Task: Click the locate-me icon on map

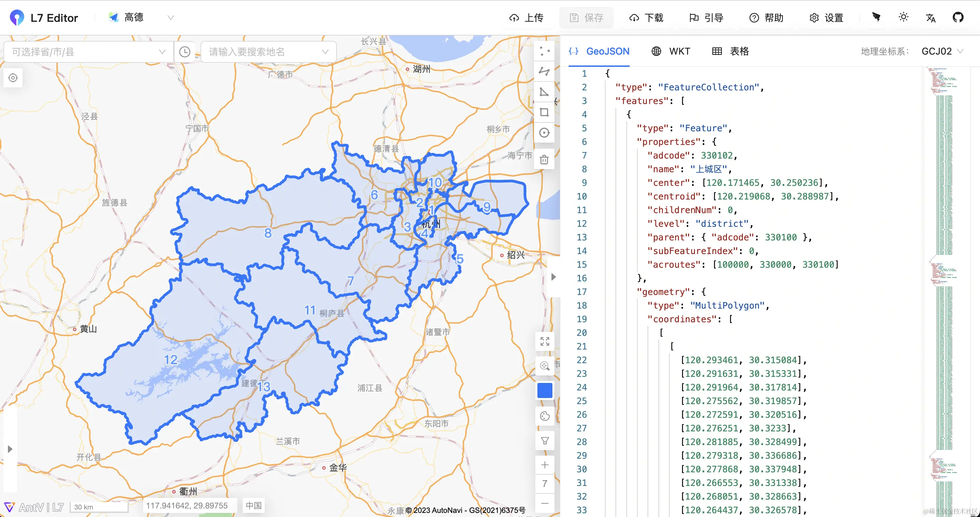Action: (x=13, y=78)
